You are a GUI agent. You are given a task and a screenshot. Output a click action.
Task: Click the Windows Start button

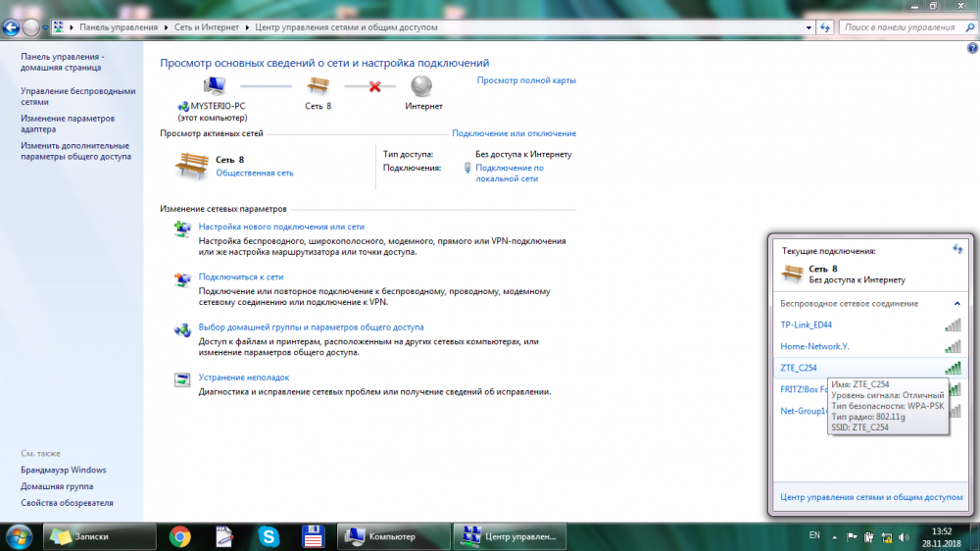(19, 536)
